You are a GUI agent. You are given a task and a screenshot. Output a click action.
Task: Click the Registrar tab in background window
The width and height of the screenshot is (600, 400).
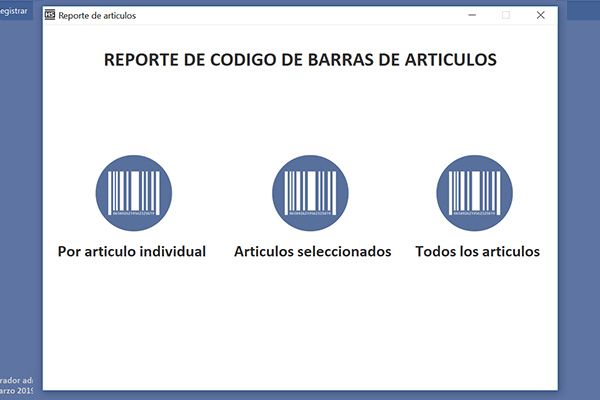[x=14, y=10]
